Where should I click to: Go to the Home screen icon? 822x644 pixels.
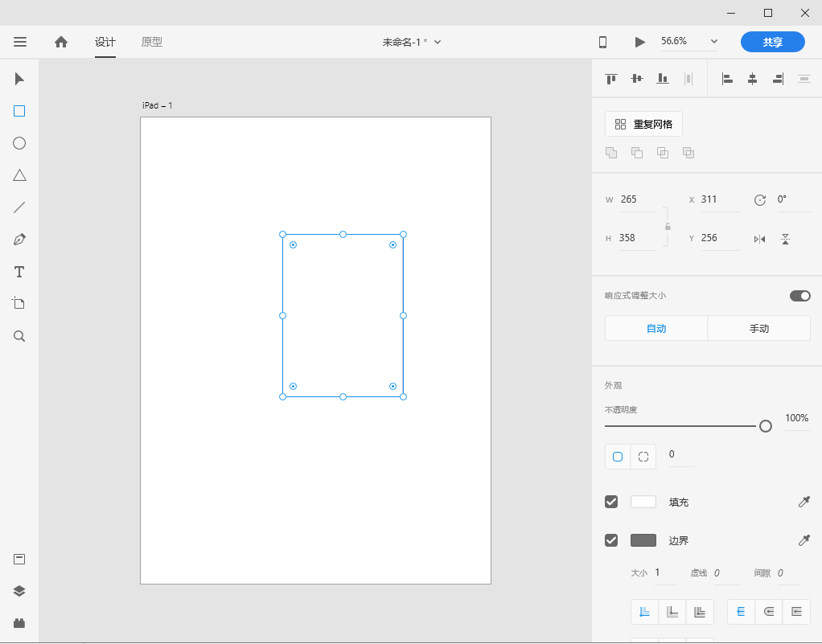coord(61,42)
